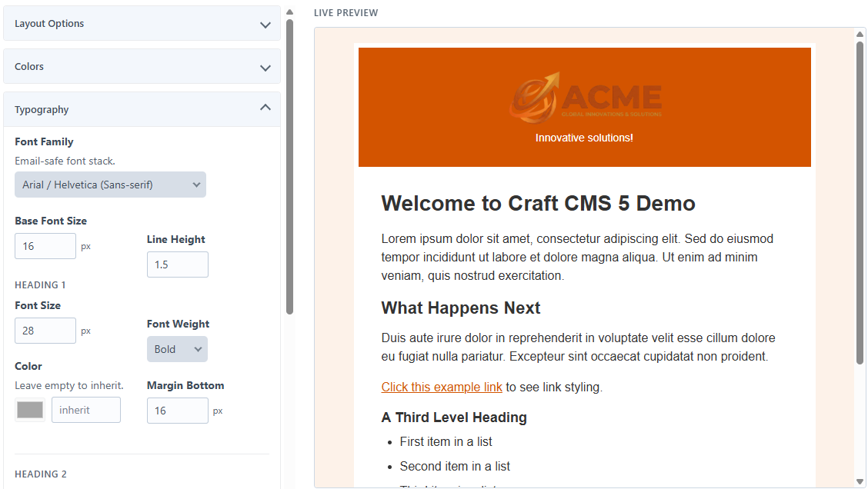The image size is (868, 489).
Task: Click the inherit color text field
Action: 85,409
